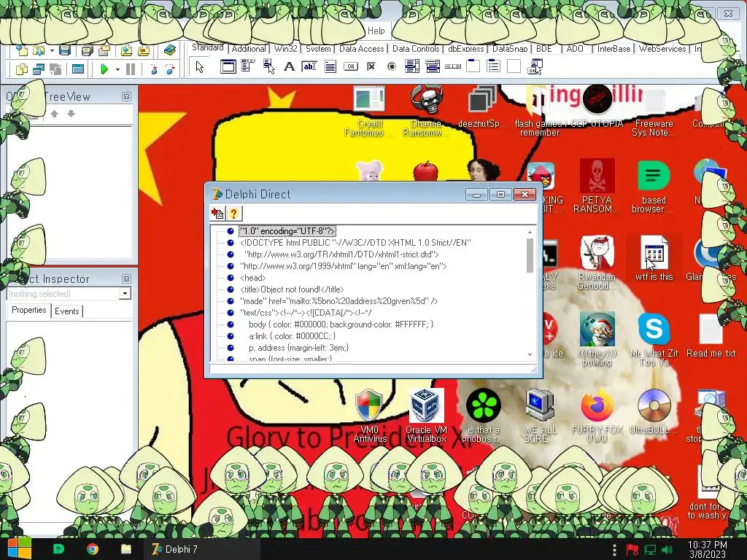Open the Events tab in Object Inspector
747x560 pixels.
coord(66,311)
